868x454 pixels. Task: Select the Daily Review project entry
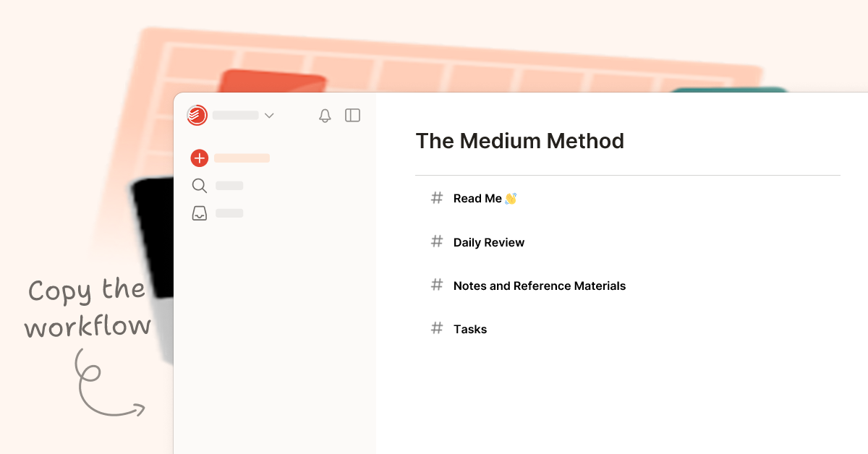coord(489,242)
